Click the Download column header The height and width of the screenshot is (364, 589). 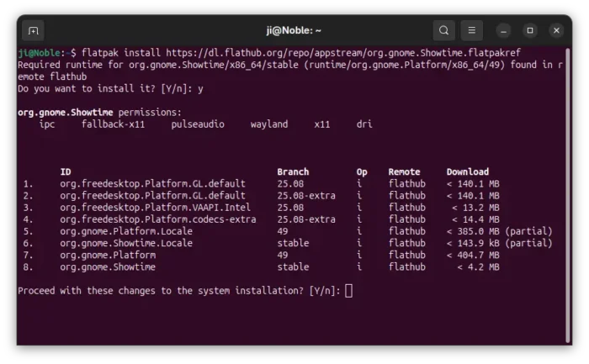pyautogui.click(x=467, y=171)
